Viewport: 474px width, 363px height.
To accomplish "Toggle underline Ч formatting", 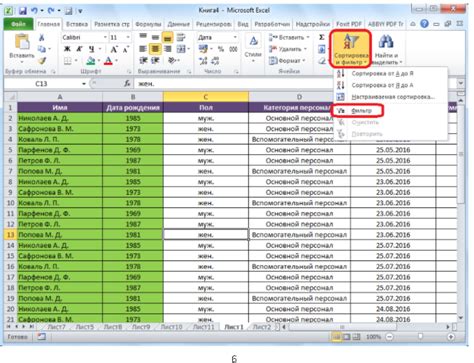I will [91, 49].
